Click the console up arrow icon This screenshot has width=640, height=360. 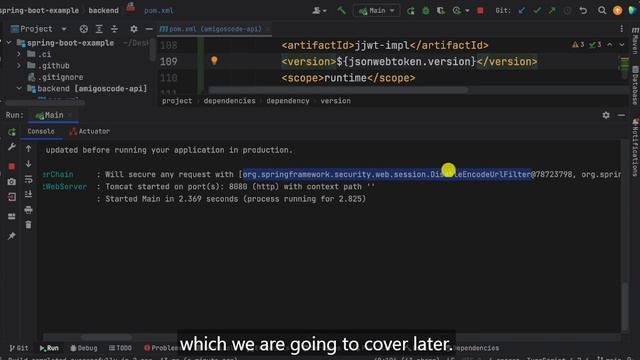[x=28, y=149]
